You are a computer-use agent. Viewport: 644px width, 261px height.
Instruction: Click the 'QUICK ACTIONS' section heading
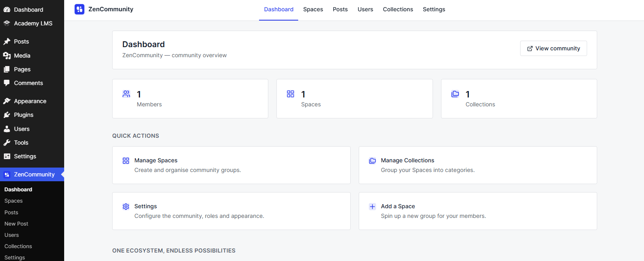[x=136, y=136]
